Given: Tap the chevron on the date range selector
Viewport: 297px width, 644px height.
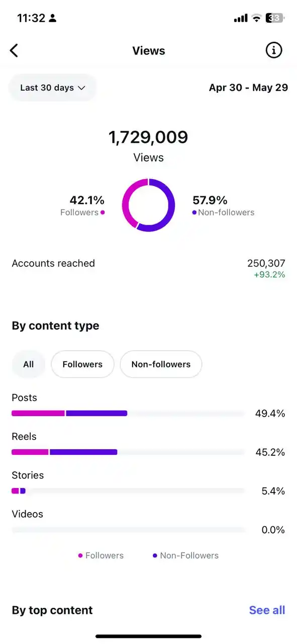Looking at the screenshot, I should coord(81,88).
